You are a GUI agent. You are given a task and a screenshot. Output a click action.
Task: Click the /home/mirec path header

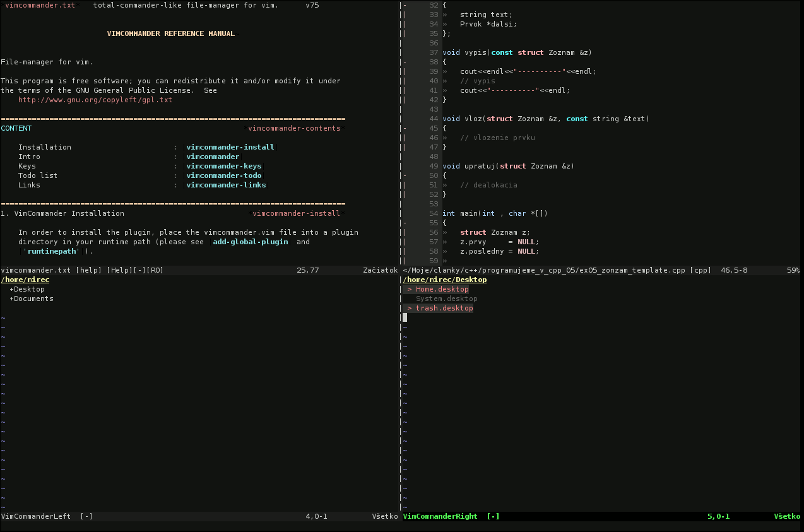pos(25,280)
